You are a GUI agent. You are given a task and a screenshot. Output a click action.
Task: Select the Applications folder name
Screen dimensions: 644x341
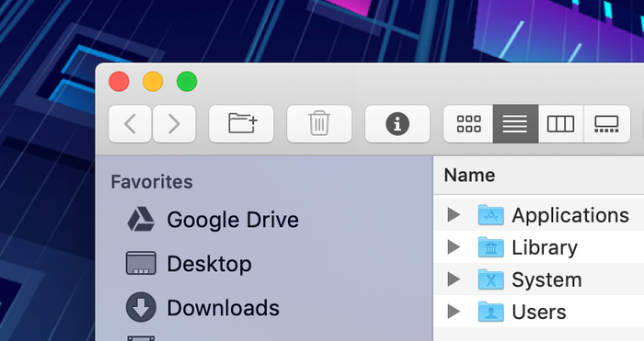[x=570, y=216]
